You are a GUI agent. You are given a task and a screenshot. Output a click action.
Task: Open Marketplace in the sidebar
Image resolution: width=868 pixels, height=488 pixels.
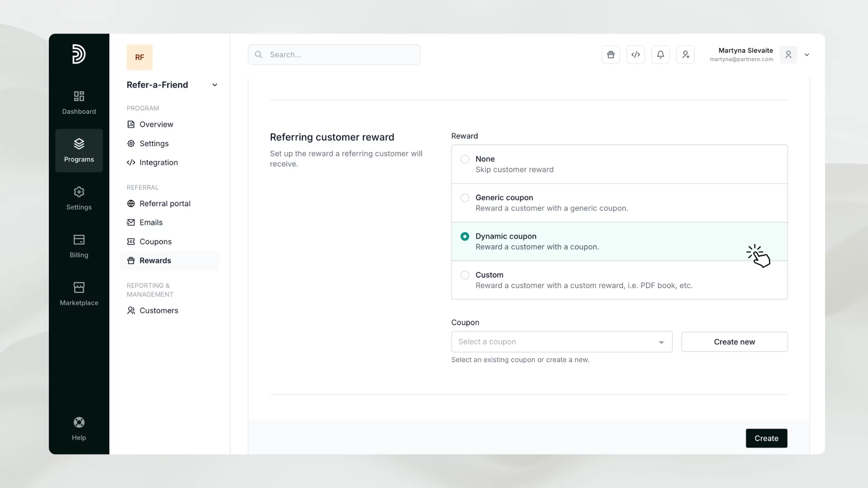(79, 294)
